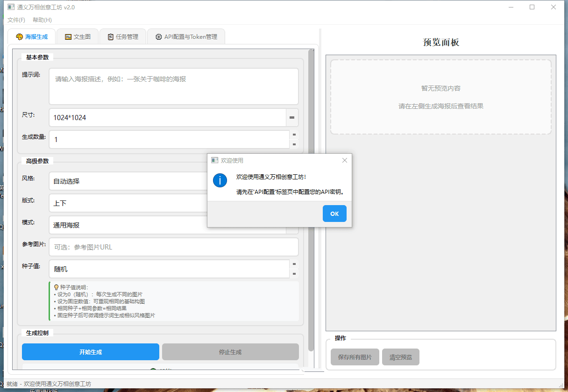Click the clipboard icon on 任务管理 tab
The image size is (568, 392).
[111, 37]
